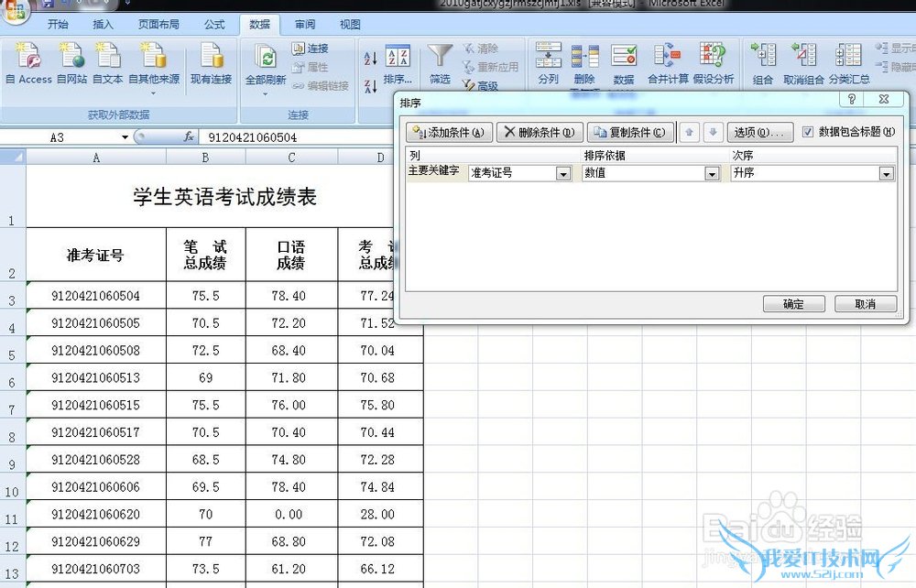The image size is (916, 588).
Task: Open the 视图 ribbon tab
Action: [x=350, y=25]
